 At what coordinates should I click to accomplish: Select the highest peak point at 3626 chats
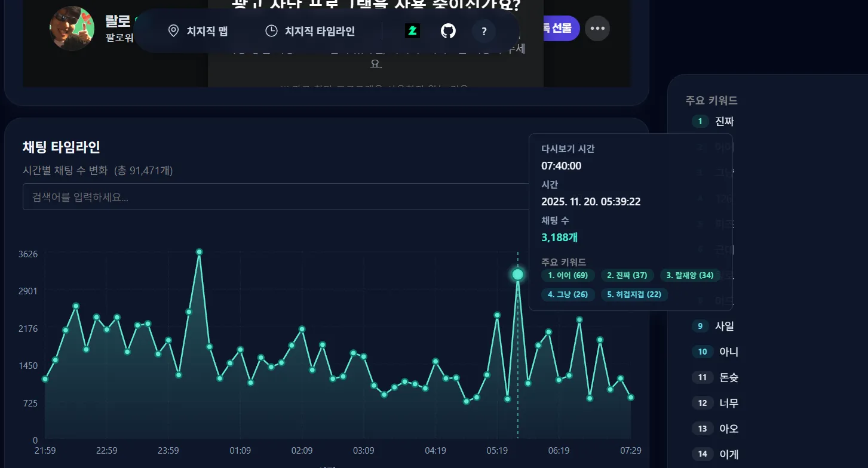tap(199, 252)
